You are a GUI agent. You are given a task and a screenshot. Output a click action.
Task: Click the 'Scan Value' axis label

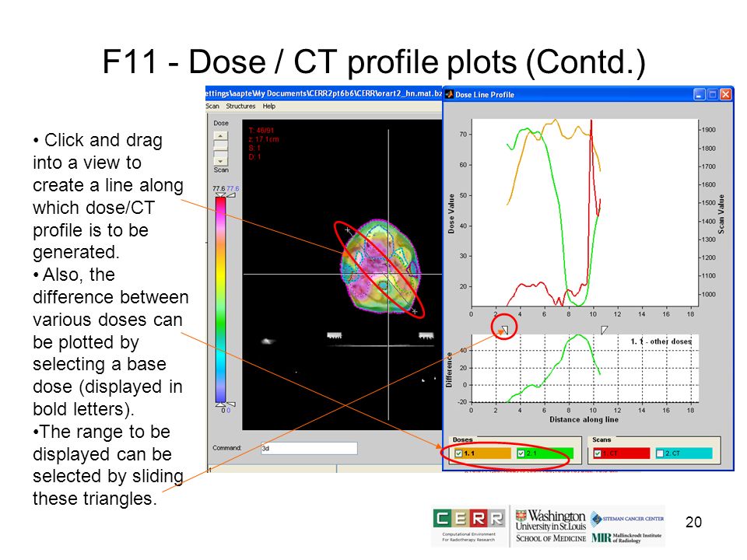pyautogui.click(x=721, y=214)
